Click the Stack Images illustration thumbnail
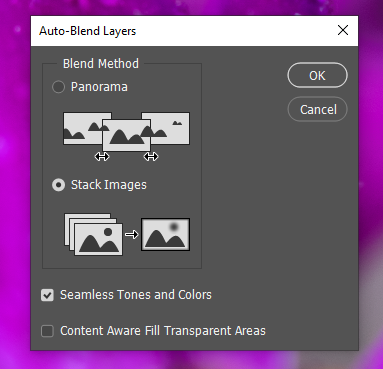383x369 pixels. click(127, 235)
